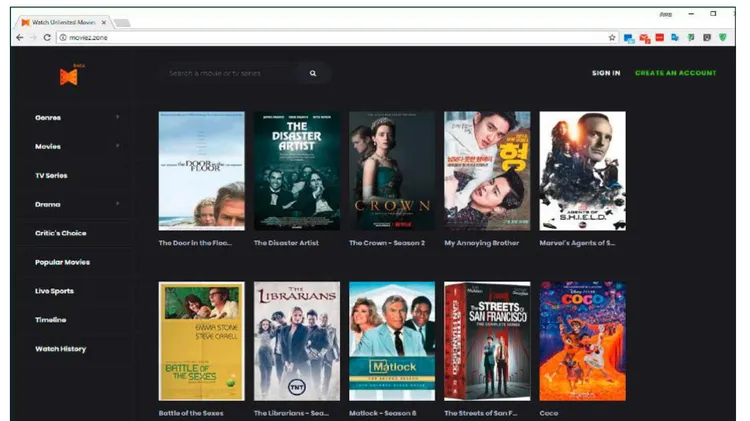This screenshot has height=421, width=750.
Task: Open Streets of San Francisco poster
Action: click(x=487, y=341)
